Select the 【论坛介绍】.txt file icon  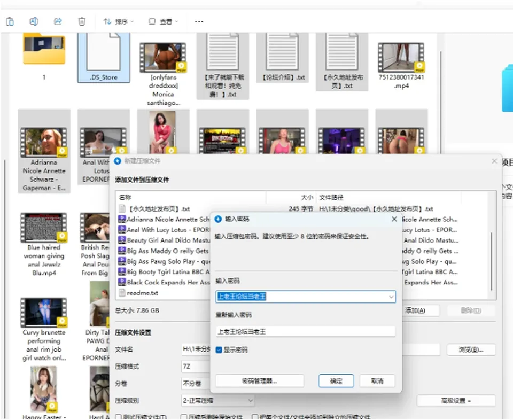click(282, 52)
